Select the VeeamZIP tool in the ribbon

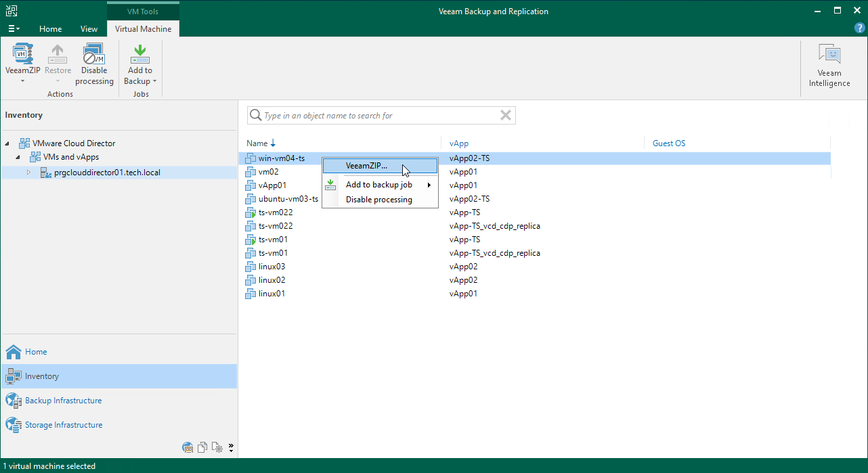pyautogui.click(x=22, y=60)
